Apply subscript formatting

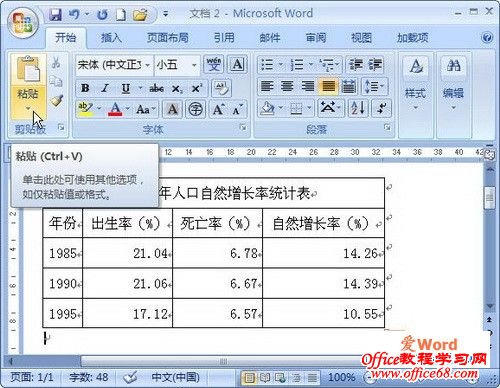pos(177,88)
